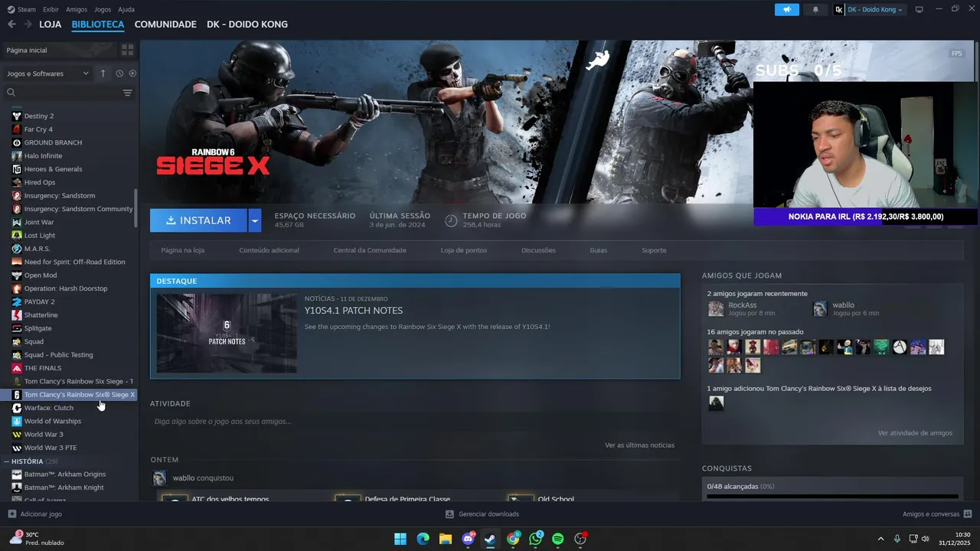Click the INSTALAR button
Screen dimensions: 980x551
click(198, 220)
